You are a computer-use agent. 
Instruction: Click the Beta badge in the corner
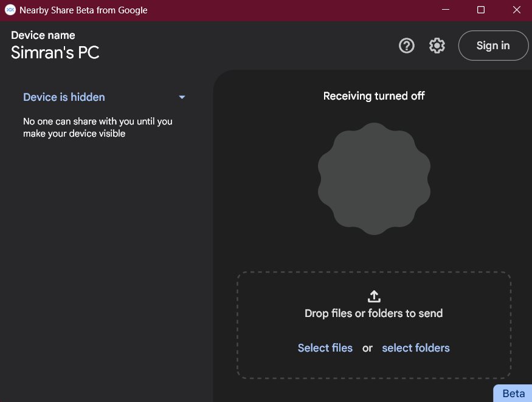(513, 393)
